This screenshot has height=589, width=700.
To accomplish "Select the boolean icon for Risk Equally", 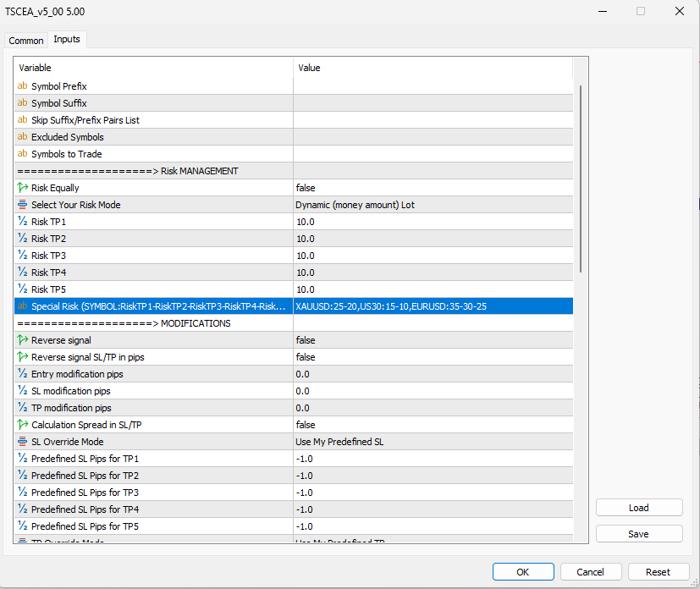I will [x=23, y=188].
